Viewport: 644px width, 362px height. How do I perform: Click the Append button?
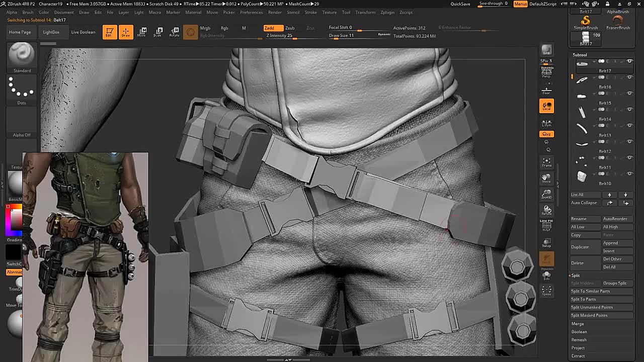[618, 243]
